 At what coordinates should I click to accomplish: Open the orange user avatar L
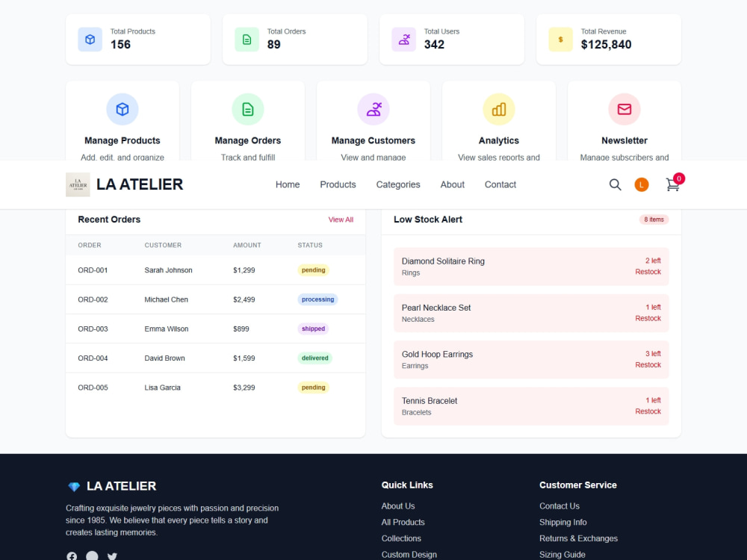642,184
